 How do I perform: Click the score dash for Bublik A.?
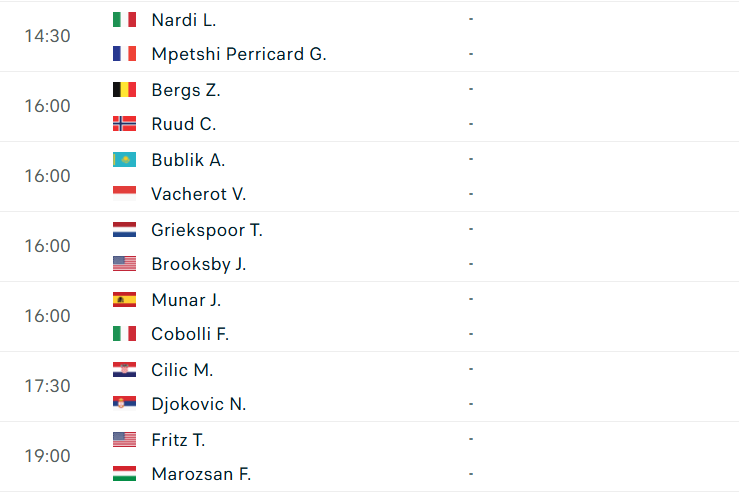click(470, 159)
